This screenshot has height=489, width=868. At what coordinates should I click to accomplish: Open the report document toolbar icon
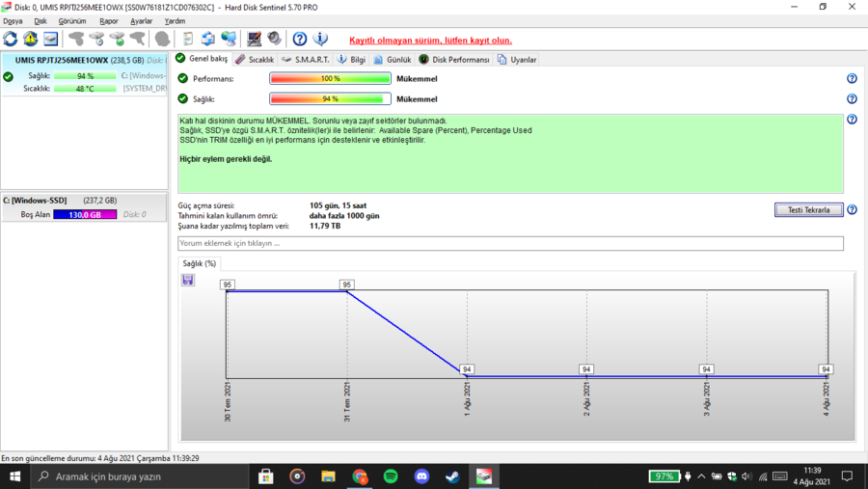click(x=187, y=40)
